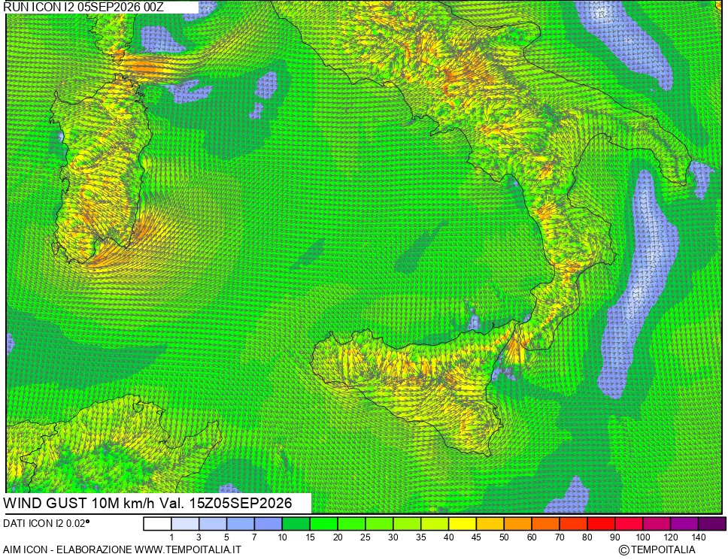Click the legend value label '1'
Viewport: 728px width, 560px height.
click(x=171, y=537)
